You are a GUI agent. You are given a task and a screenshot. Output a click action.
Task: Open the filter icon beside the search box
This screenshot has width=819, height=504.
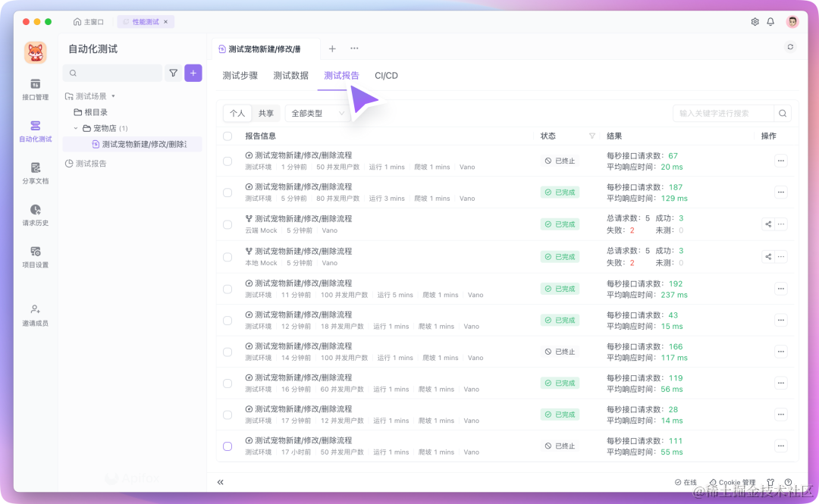point(173,73)
